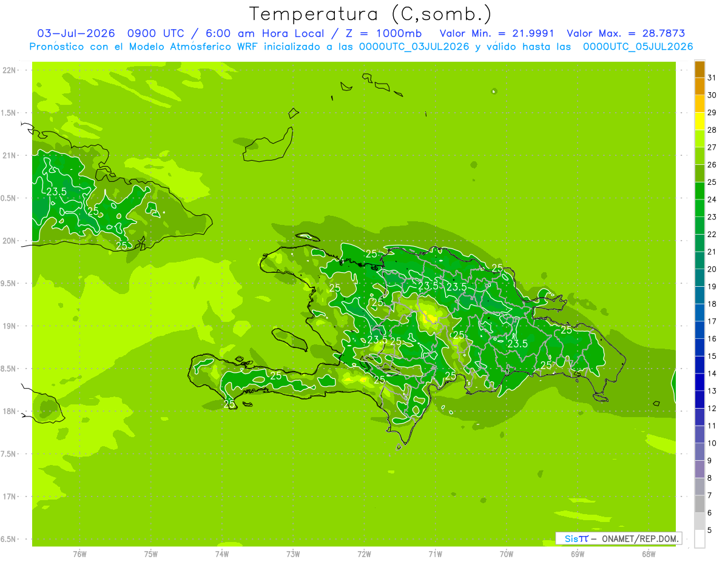
Task: Click the "72W" longitude axis label
Action: coord(364,554)
